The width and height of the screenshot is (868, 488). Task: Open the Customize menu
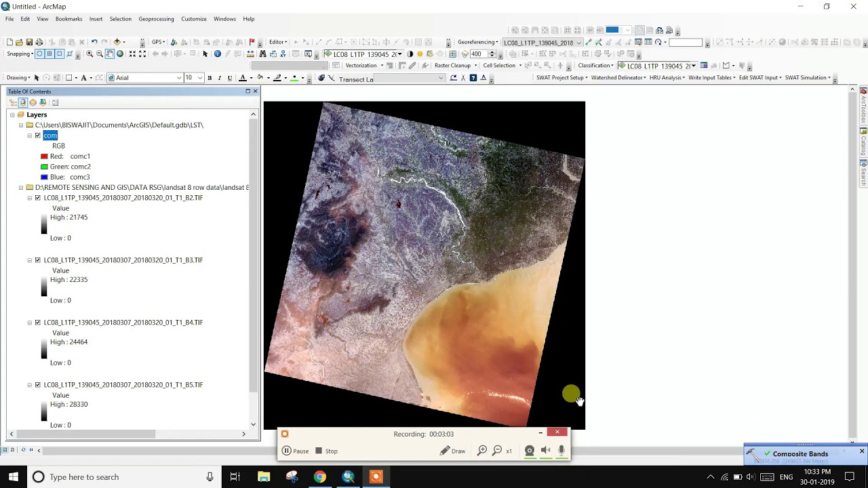tap(194, 19)
